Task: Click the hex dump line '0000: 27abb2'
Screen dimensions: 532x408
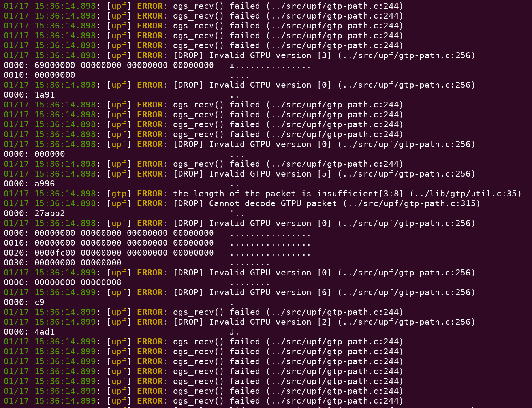Action: tap(124, 213)
